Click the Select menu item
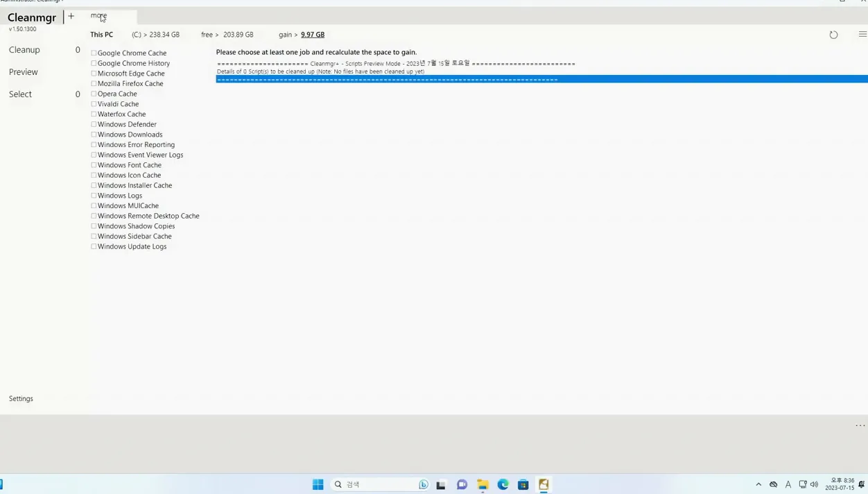Viewport: 868px width, 494px height. coord(20,94)
